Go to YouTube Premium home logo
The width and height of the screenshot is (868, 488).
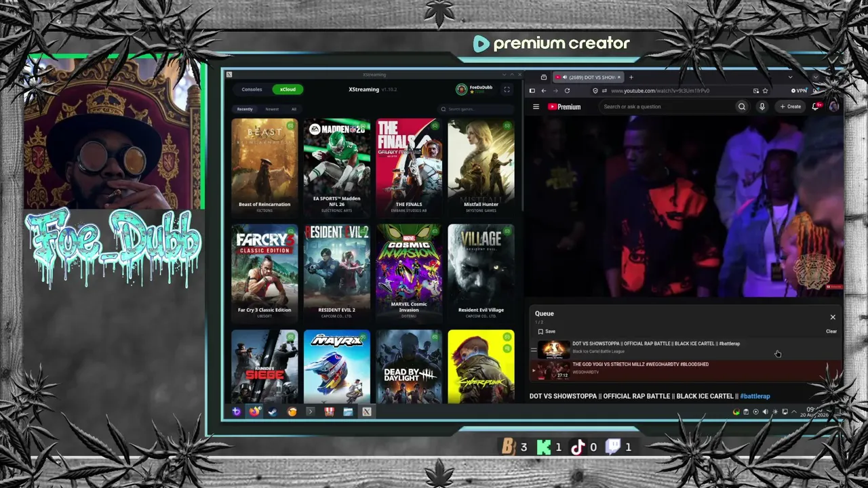tap(564, 106)
